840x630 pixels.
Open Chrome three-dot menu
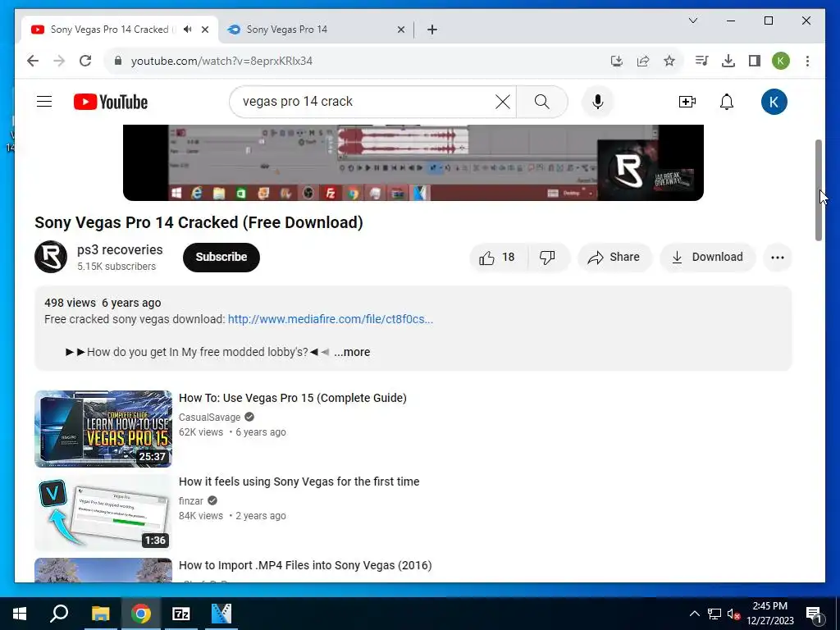[x=807, y=61]
